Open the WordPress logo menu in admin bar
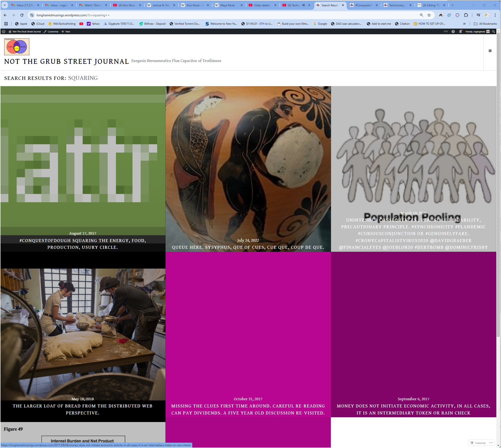This screenshot has height=448, width=501. tap(4, 31)
